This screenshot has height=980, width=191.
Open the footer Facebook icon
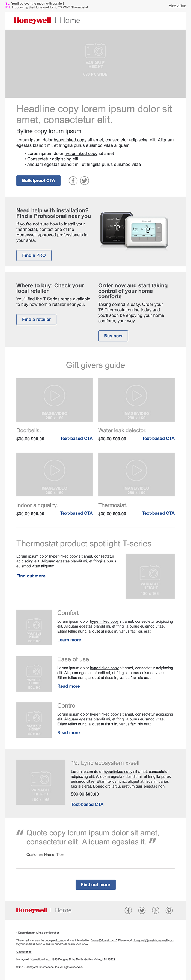coord(128,910)
